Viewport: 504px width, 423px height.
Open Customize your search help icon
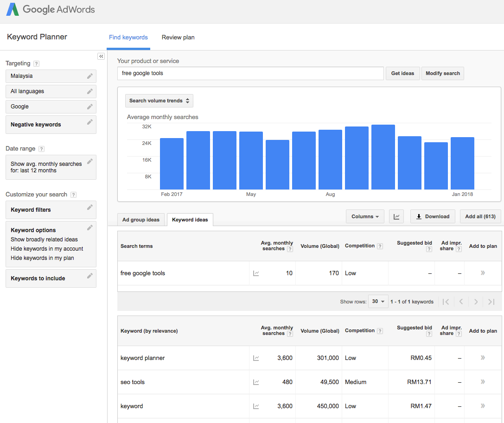coord(73,195)
